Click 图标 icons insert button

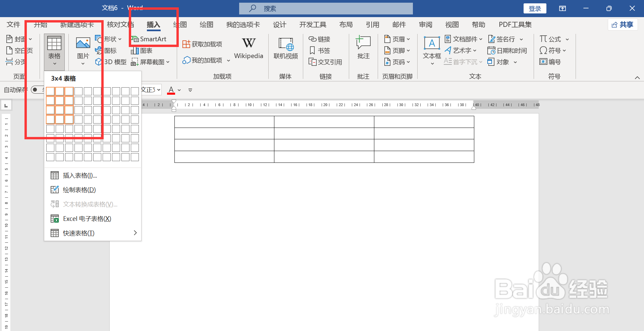106,51
